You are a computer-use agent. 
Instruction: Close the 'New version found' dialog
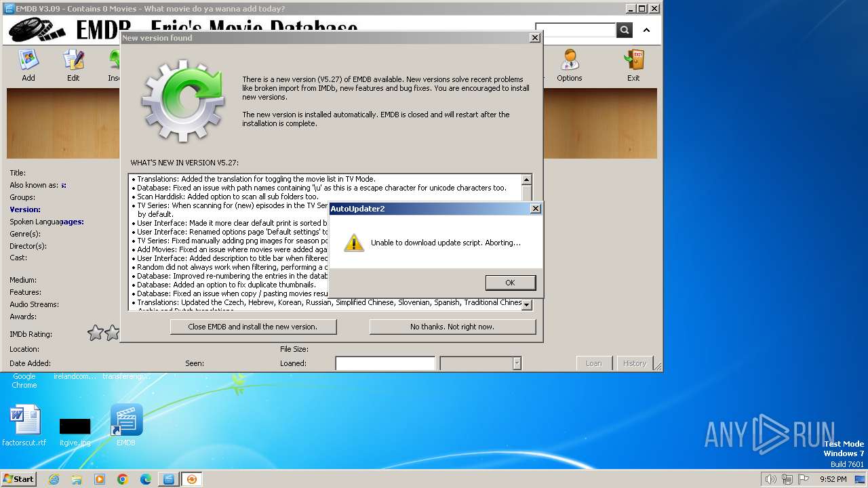[x=534, y=38]
